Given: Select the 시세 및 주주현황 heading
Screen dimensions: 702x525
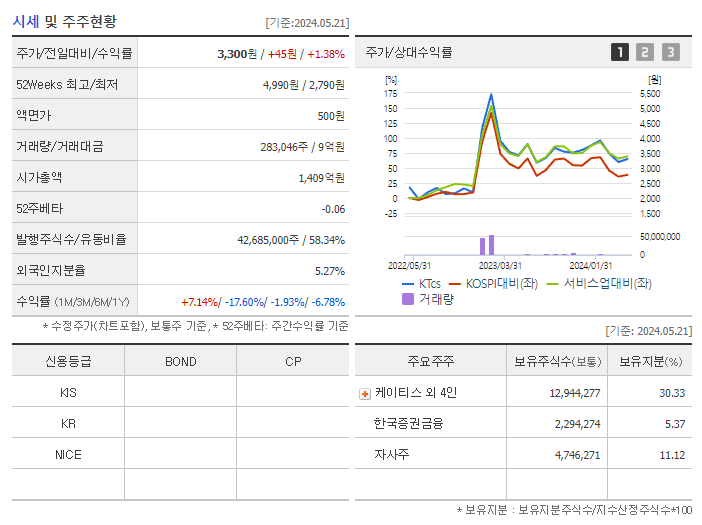Looking at the screenshot, I should click(x=64, y=21).
